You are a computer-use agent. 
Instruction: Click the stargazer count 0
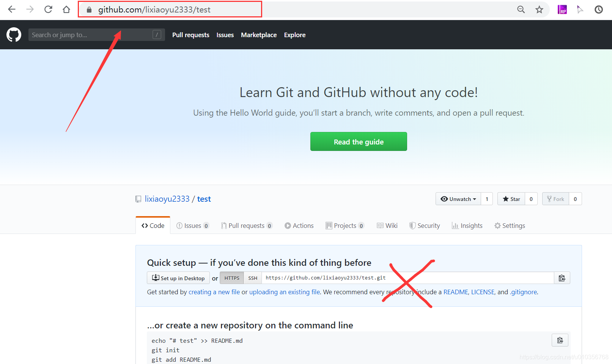pos(531,199)
